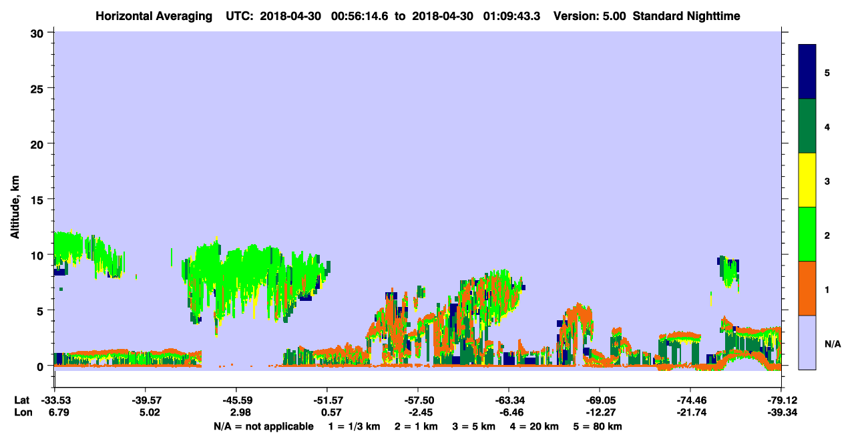868x445 pixels.
Task: Click the start time '00:56:14.6'
Action: [360, 15]
